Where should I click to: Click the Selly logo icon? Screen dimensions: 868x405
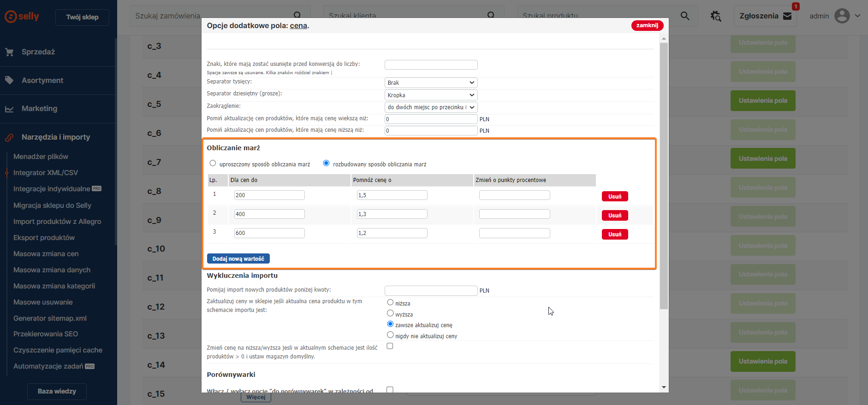tap(11, 17)
